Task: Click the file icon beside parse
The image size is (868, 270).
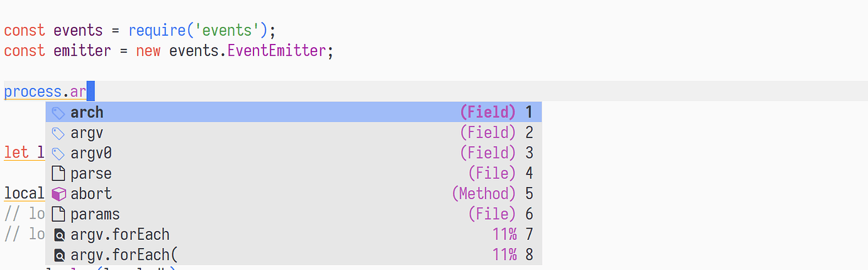Action: coord(58,174)
